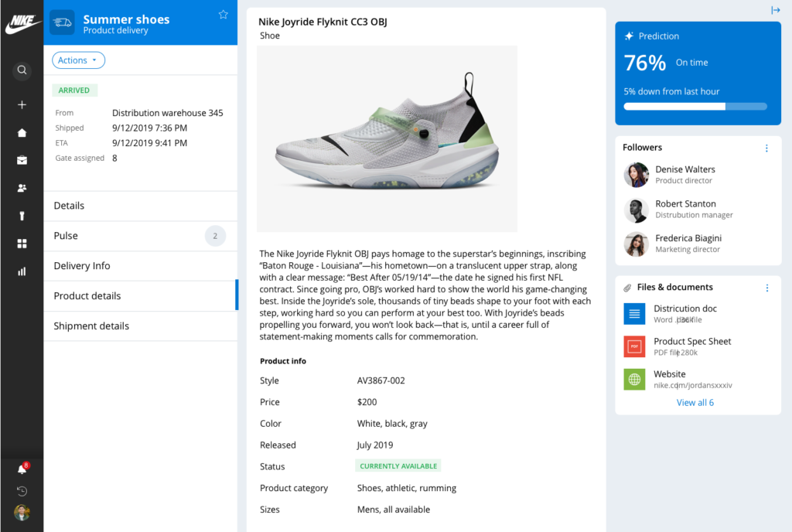Click the Nike Joyride Flyknit CC3 OBJ heading

(x=323, y=22)
